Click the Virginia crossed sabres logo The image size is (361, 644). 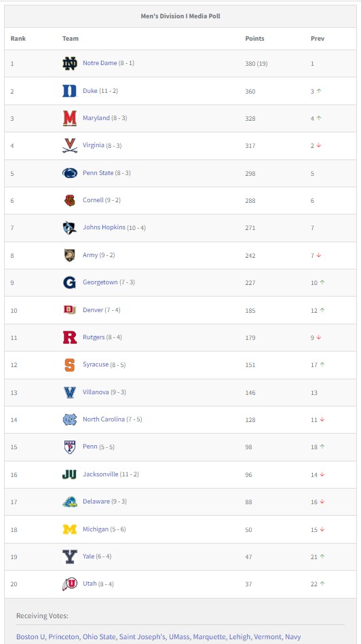tap(70, 145)
